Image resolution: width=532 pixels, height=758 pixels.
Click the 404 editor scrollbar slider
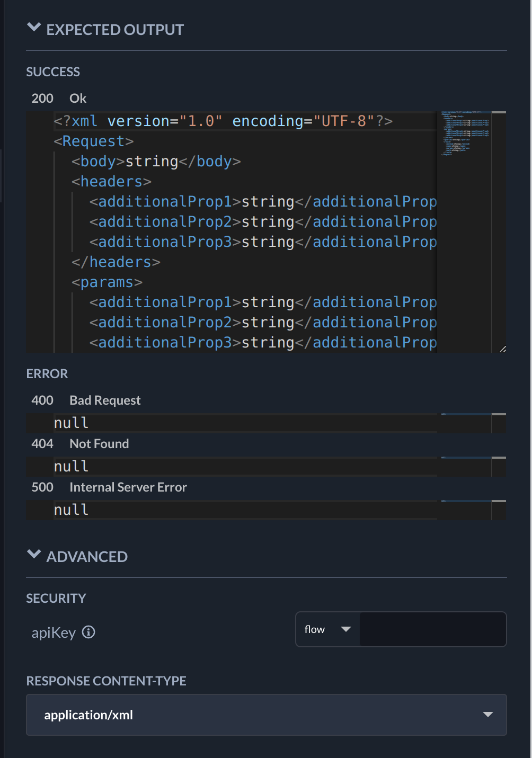[499, 458]
